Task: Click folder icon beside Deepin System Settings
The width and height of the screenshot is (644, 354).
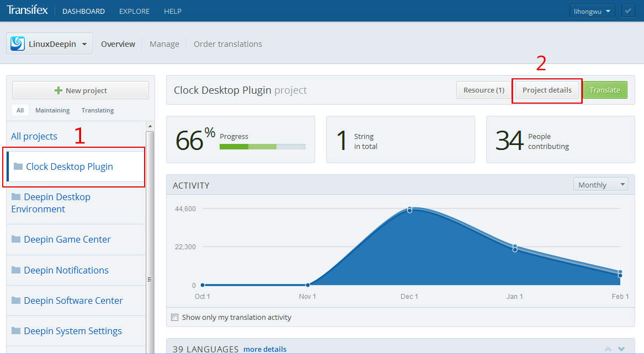Action: [x=16, y=331]
